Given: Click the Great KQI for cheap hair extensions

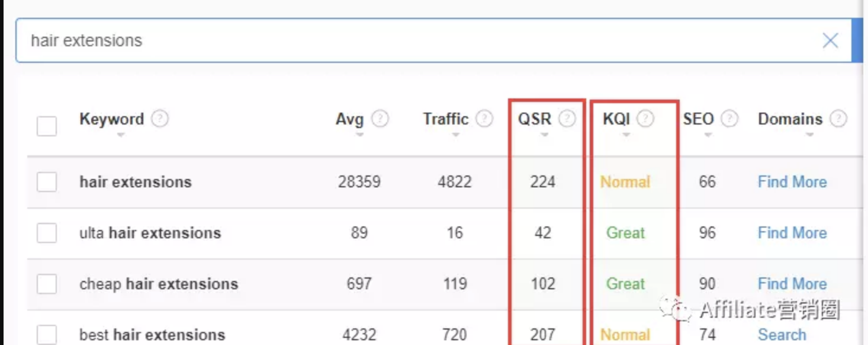Looking at the screenshot, I should coord(625,284).
